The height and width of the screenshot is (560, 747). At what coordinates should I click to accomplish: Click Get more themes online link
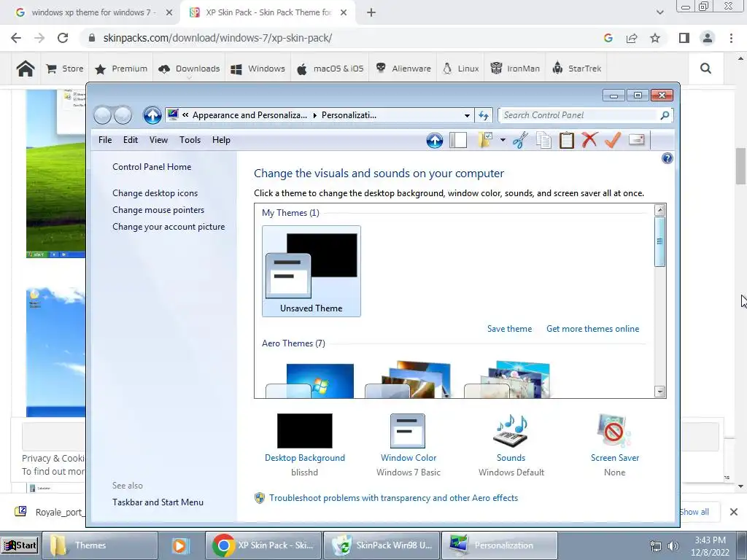click(x=592, y=329)
